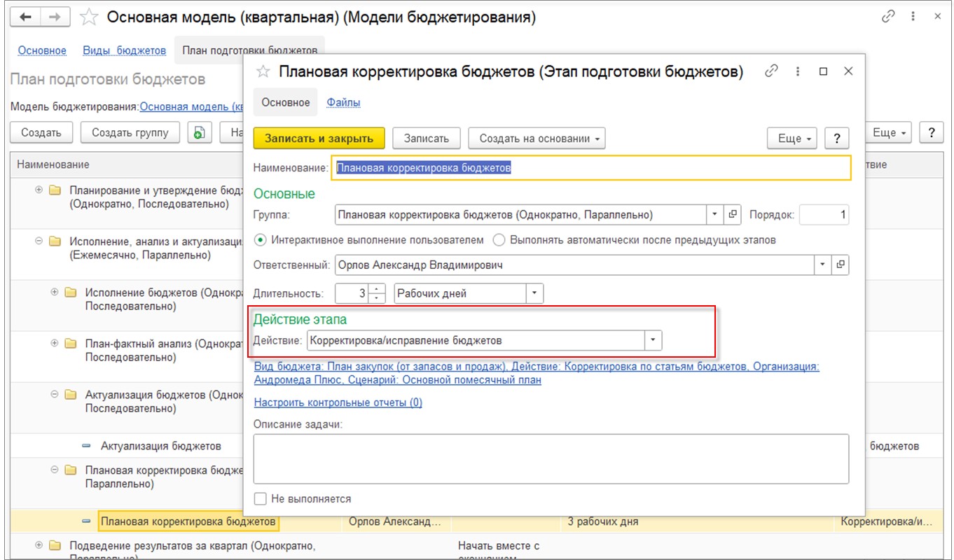Click the folder icon of Исполнение бюджетов
This screenshot has height=560, width=954.
(x=71, y=293)
